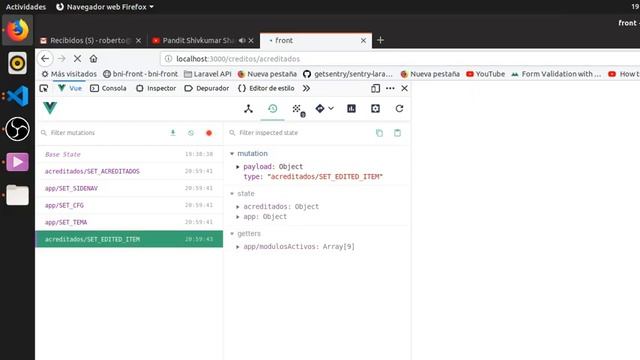Select the Base State mutation entry

click(x=129, y=154)
